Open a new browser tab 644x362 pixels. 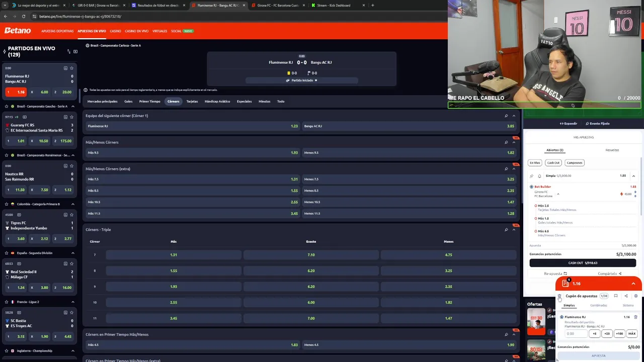point(372,5)
